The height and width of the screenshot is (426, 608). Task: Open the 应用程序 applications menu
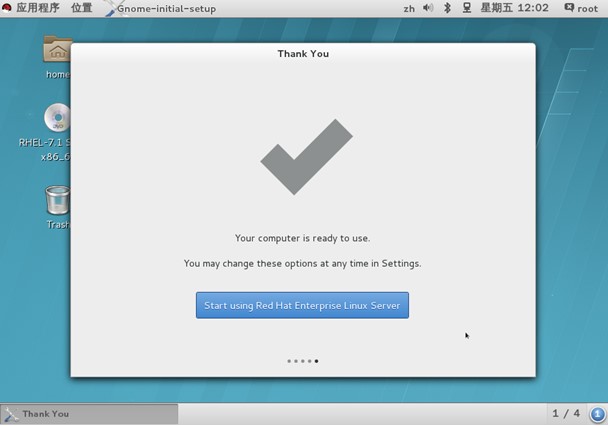(37, 8)
